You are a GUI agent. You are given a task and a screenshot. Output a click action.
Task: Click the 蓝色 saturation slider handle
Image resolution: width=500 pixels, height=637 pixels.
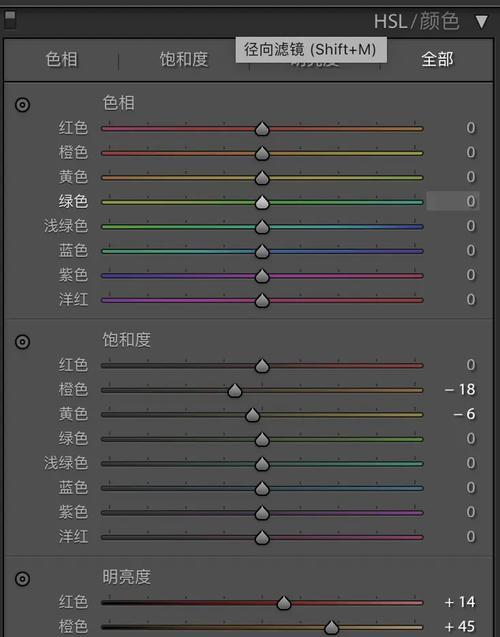[262, 488]
